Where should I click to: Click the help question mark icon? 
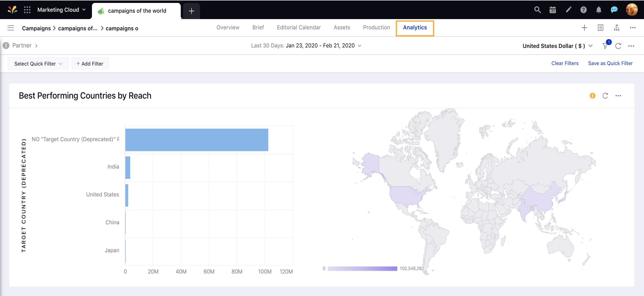coord(584,10)
